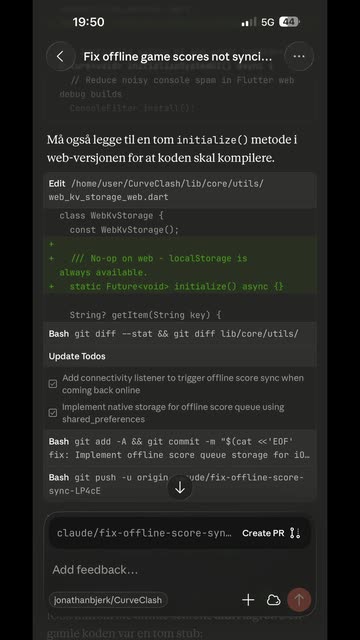Send feedback with the red arrow button
The height and width of the screenshot is (640, 360).
coord(299,600)
